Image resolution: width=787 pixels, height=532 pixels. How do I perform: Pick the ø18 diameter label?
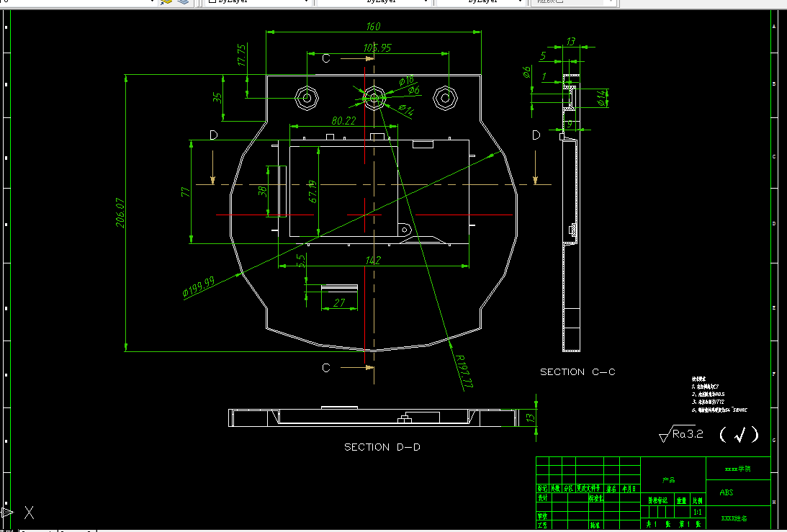tap(407, 81)
